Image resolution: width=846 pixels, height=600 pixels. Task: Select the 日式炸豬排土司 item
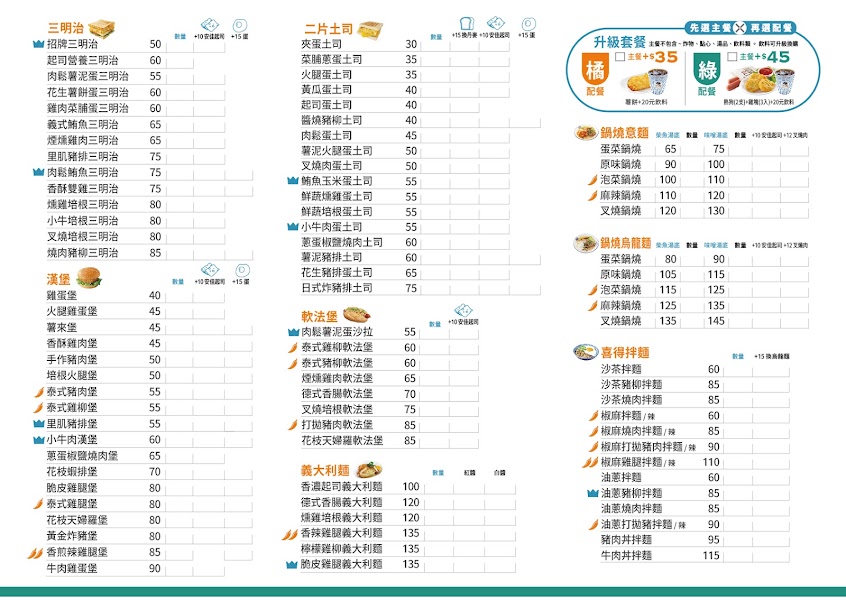420,288
